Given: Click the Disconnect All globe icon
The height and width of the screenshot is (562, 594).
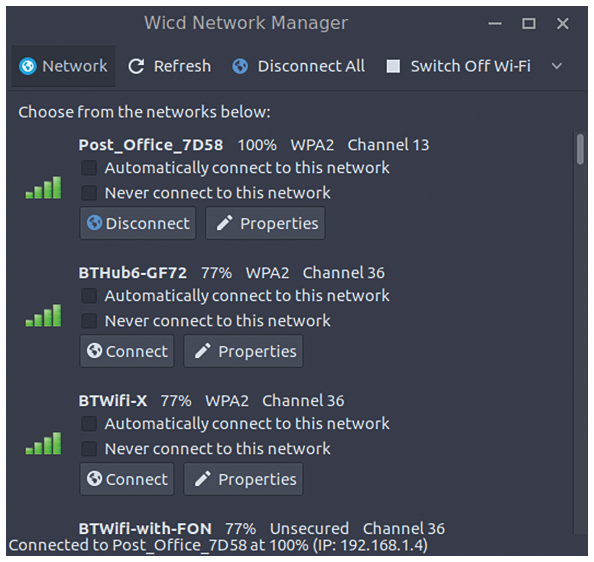Looking at the screenshot, I should click(x=240, y=66).
